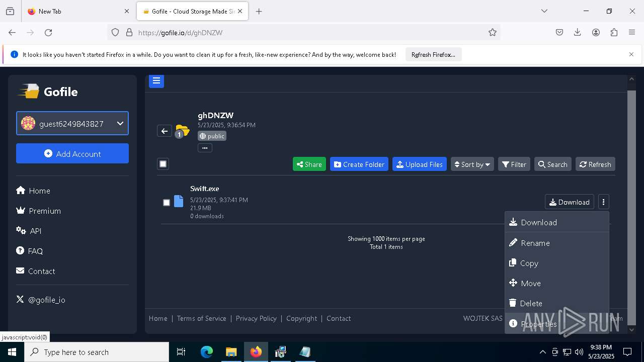Click Firefox back navigation arrow
644x362 pixels.
[x=12, y=32]
